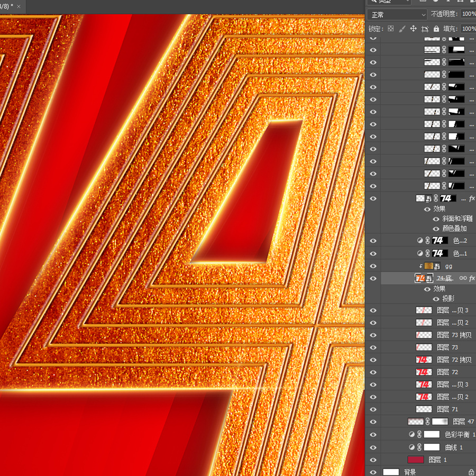This screenshot has width=476, height=476.
Task: Click the 填充 label
Action: pyautogui.click(x=451, y=29)
